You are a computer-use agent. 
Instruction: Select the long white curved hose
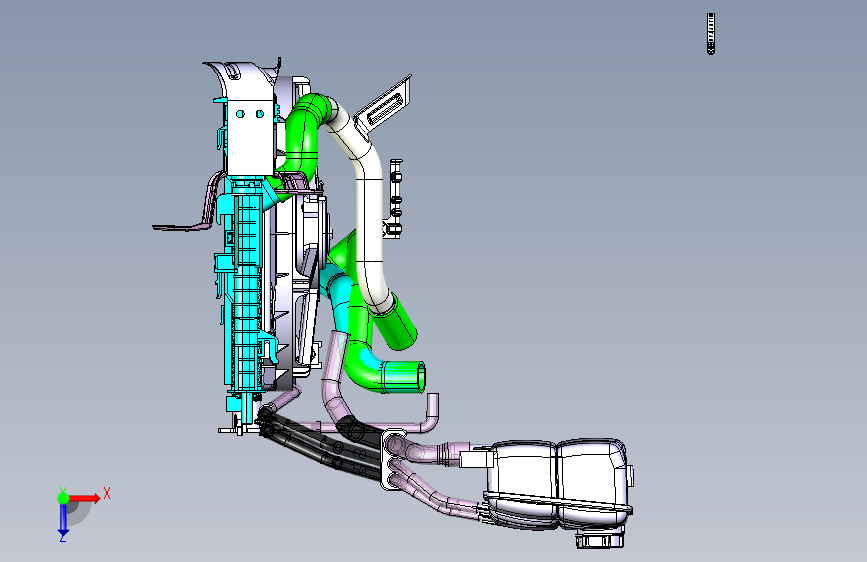pyautogui.click(x=368, y=221)
